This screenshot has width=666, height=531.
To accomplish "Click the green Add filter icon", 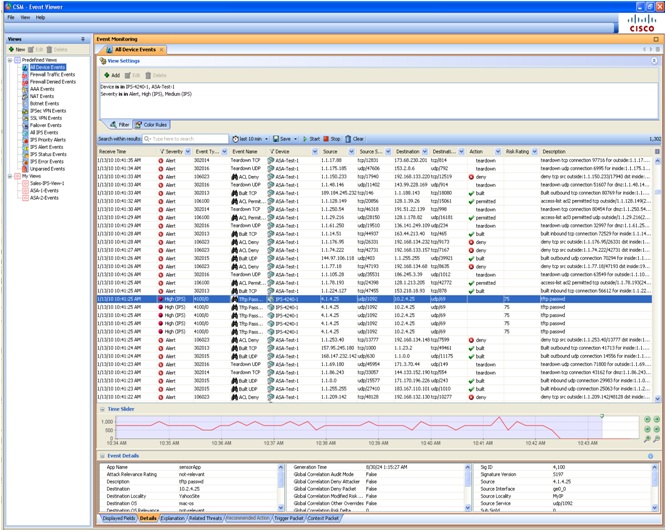I will pyautogui.click(x=107, y=75).
